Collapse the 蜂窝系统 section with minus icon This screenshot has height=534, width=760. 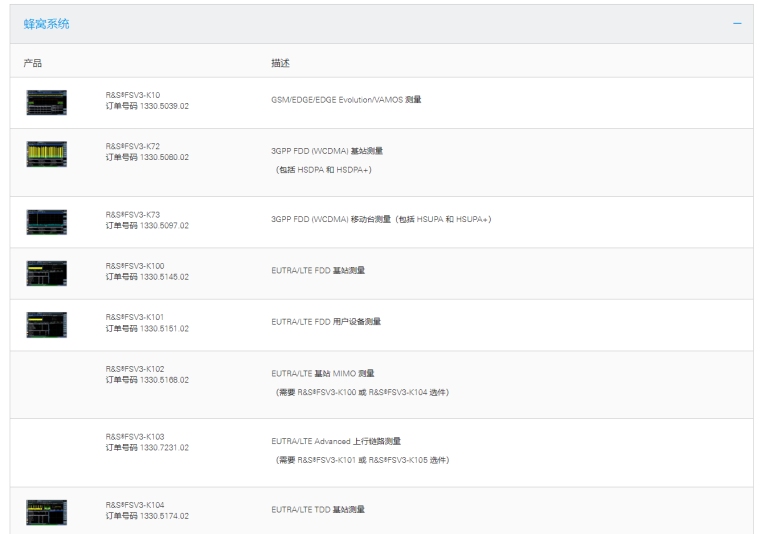pos(737,23)
